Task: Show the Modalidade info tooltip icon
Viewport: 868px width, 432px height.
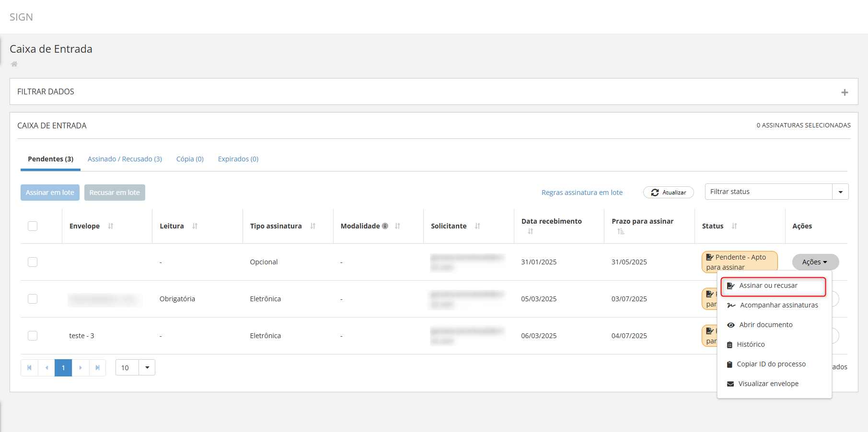Action: (385, 226)
